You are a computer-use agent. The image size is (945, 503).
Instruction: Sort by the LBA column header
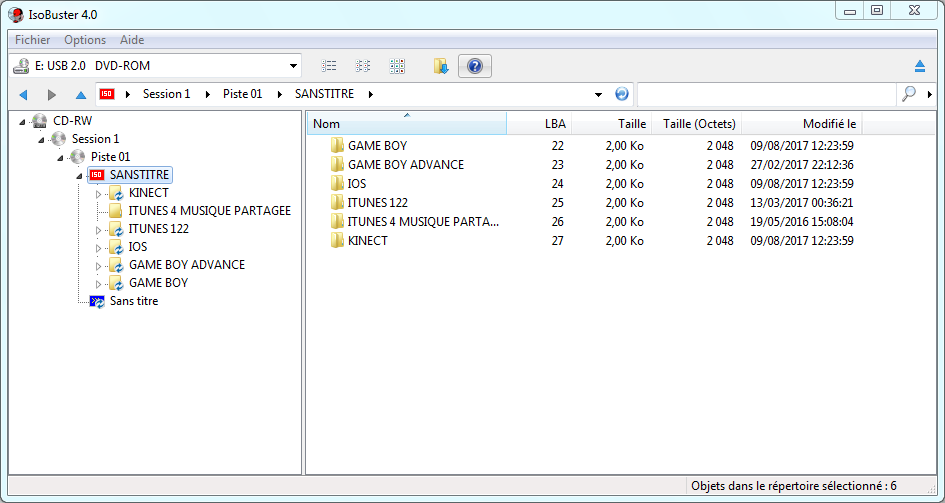click(539, 123)
